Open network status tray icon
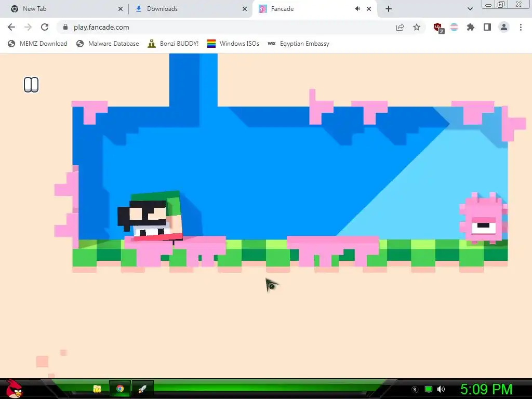 click(429, 389)
